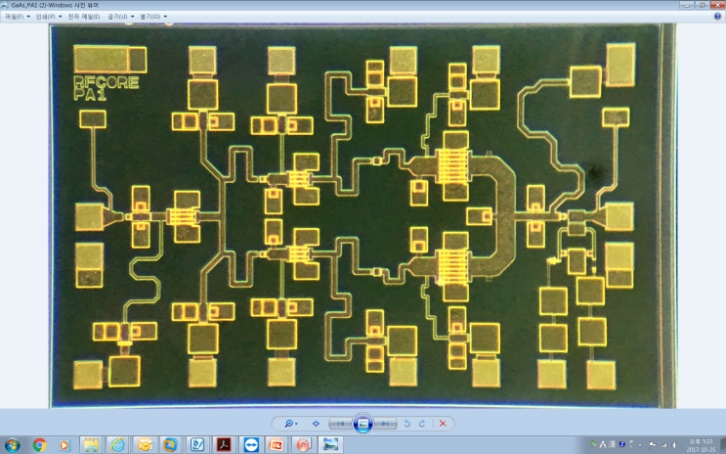Open the E-mail (전자 메일) menu item
The width and height of the screenshot is (726, 454).
tap(84, 16)
